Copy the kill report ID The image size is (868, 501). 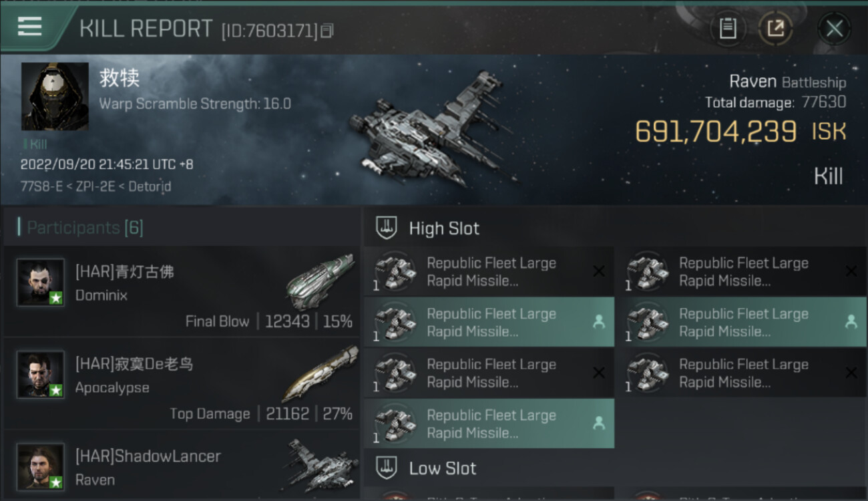[x=327, y=31]
